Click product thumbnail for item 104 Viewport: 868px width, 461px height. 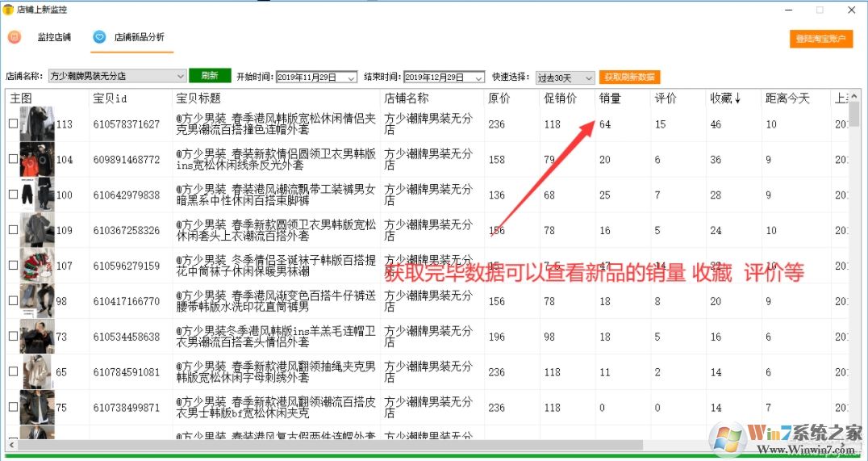click(x=37, y=159)
